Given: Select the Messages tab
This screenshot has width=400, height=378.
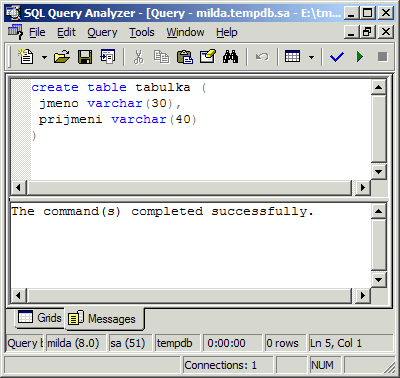Looking at the screenshot, I should point(105,319).
